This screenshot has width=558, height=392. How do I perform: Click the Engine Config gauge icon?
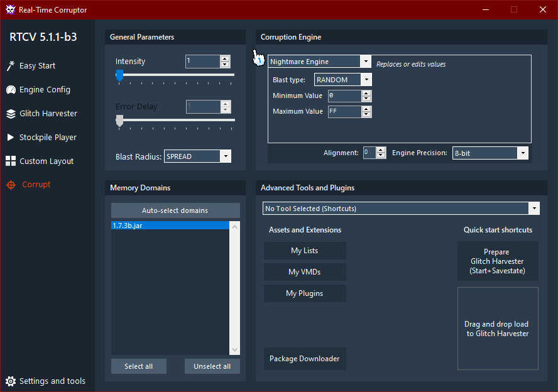point(11,90)
